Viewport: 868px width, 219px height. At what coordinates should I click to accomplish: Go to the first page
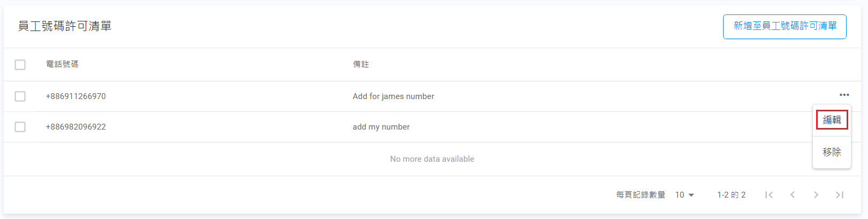point(769,195)
